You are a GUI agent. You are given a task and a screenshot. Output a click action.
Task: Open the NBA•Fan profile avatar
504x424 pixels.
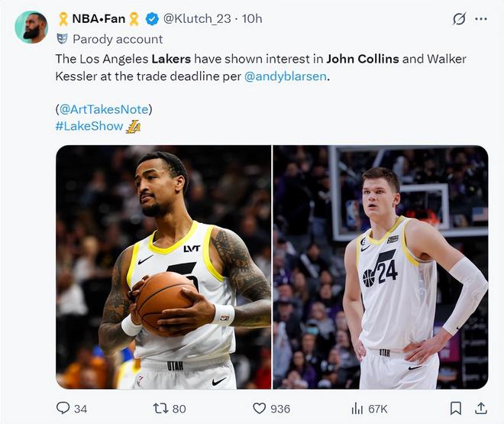point(31,28)
